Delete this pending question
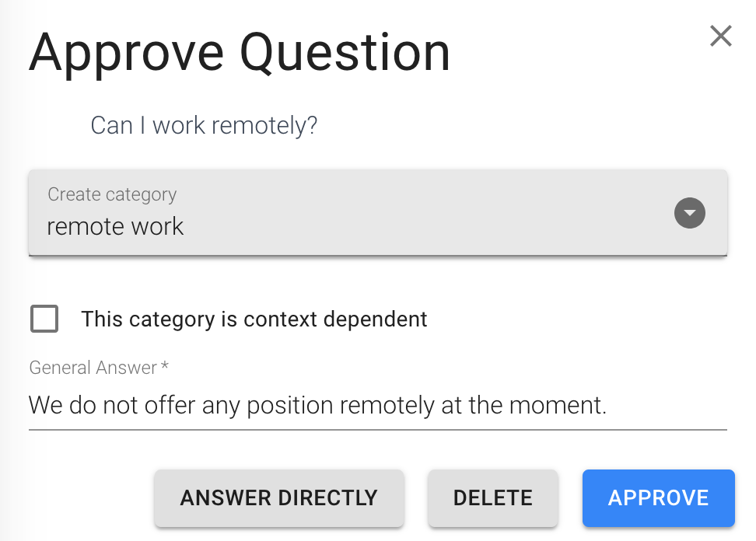This screenshot has height=541, width=756. tap(493, 498)
